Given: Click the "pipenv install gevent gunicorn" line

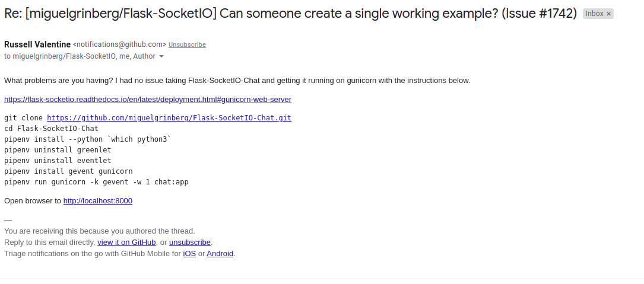Looking at the screenshot, I should coord(69,171).
